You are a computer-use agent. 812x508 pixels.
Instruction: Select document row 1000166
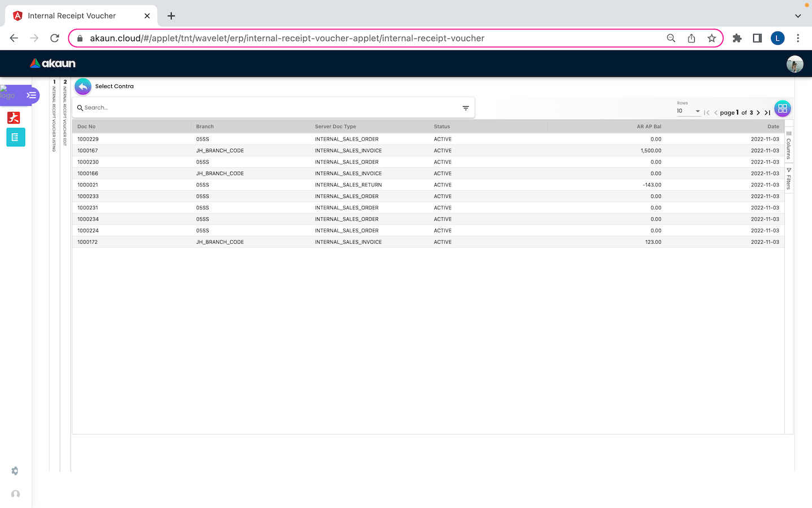click(428, 173)
